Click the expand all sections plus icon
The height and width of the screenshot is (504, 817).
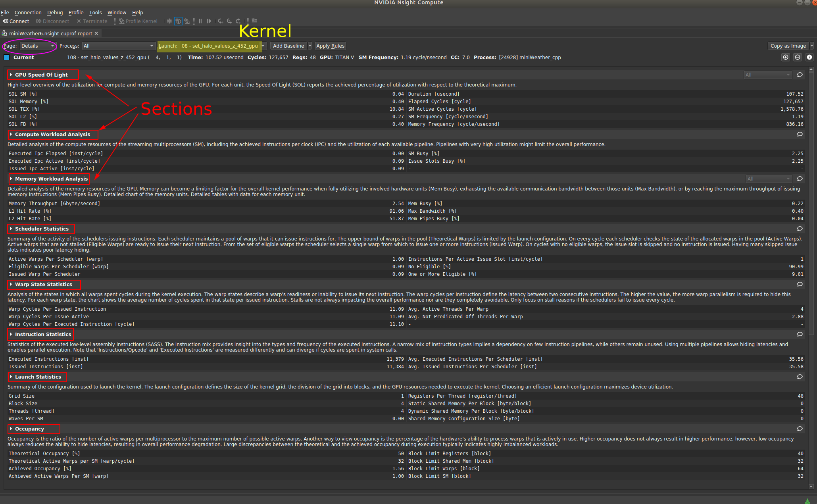[x=785, y=57]
